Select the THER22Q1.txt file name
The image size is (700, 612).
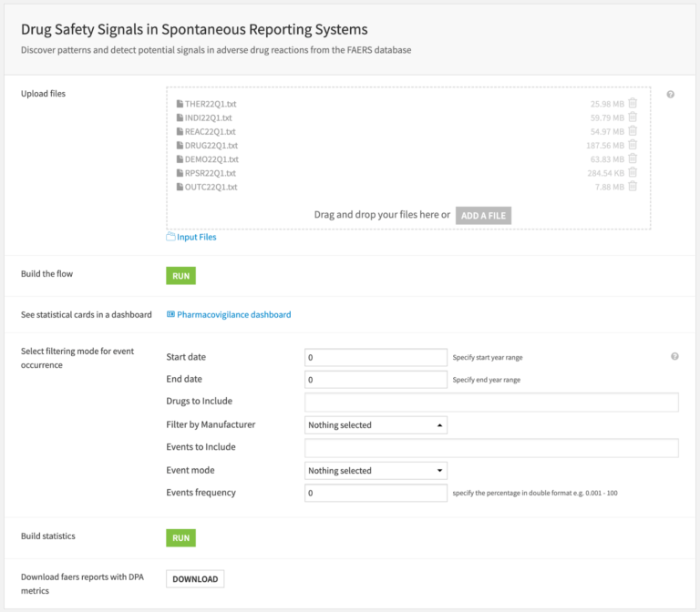point(211,104)
